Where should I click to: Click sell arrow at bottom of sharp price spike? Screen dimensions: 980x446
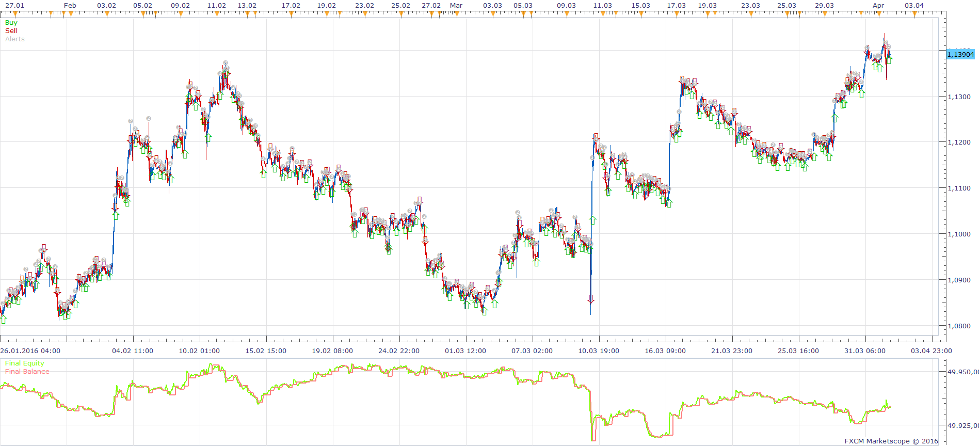(x=591, y=299)
